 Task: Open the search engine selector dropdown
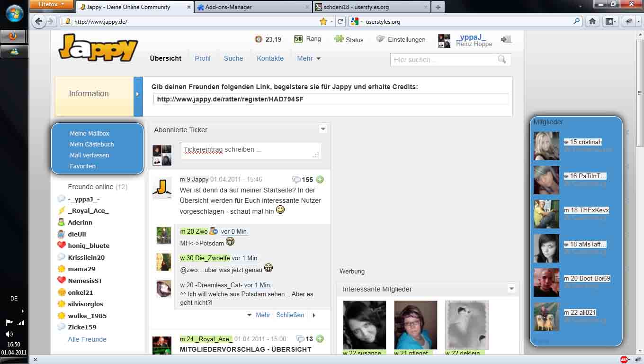356,21
